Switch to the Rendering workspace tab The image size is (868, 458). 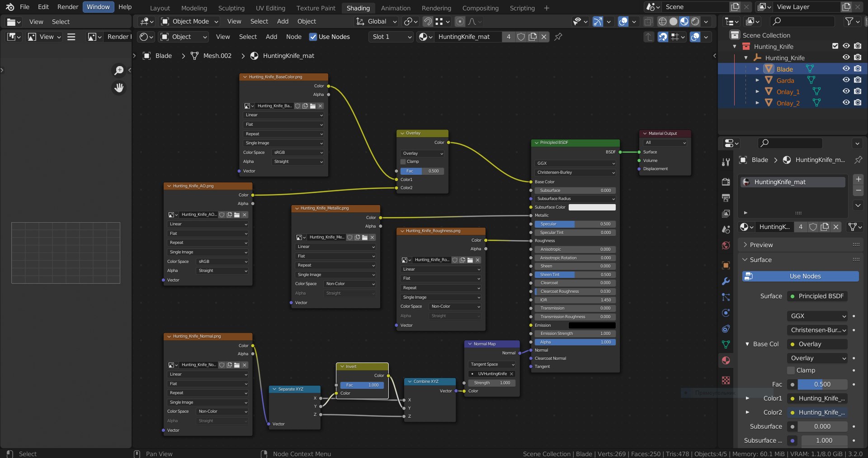point(436,8)
